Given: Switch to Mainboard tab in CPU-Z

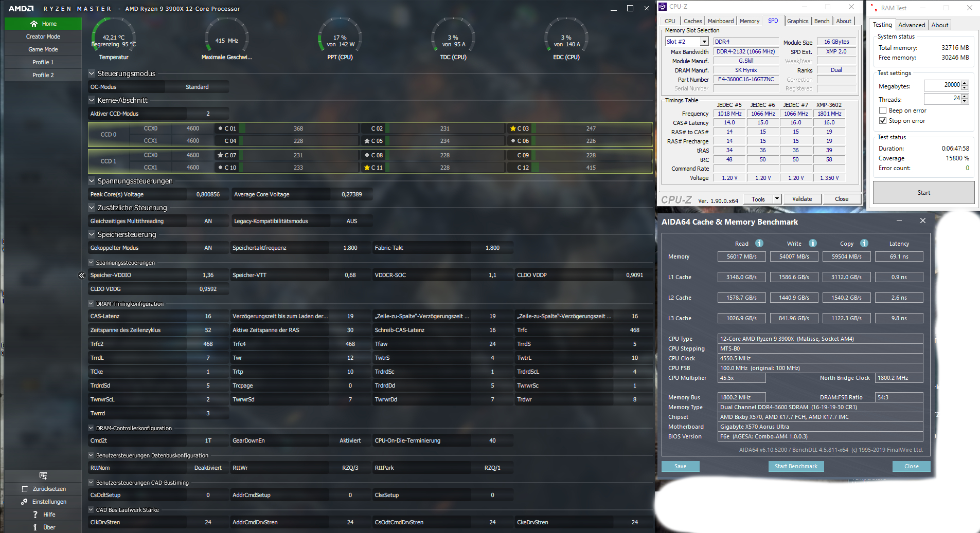Looking at the screenshot, I should [x=721, y=21].
